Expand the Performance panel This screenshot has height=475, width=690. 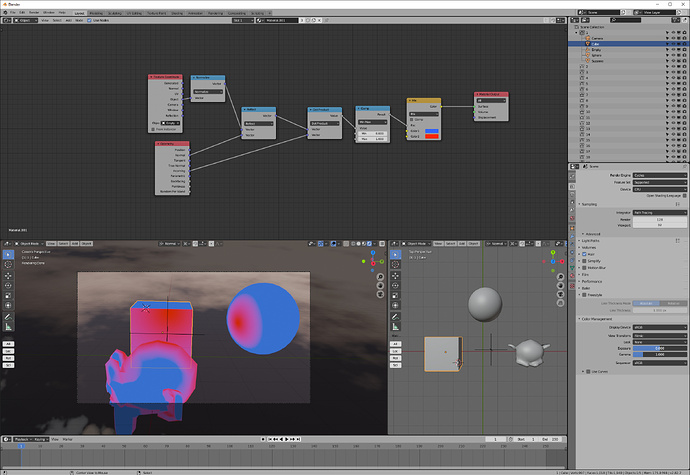pyautogui.click(x=592, y=281)
